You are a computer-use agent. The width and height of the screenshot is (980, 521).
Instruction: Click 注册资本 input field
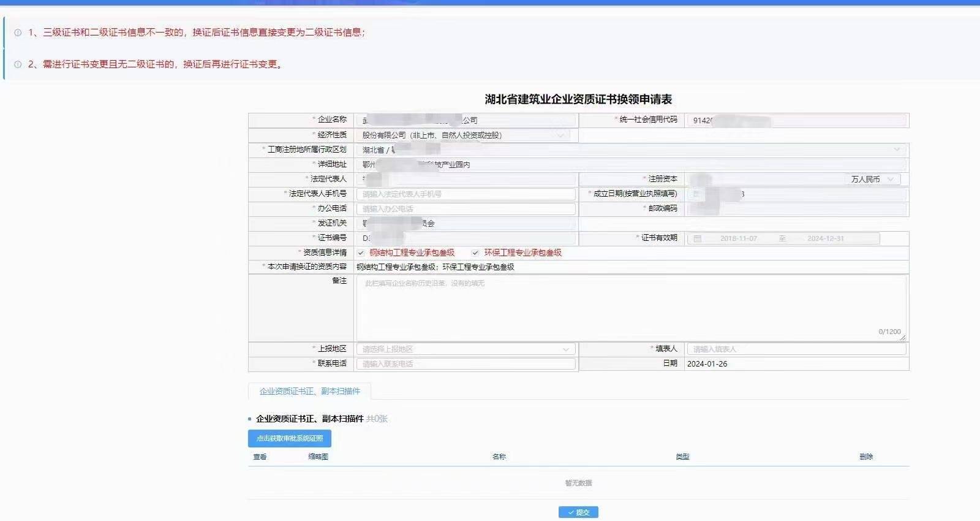click(x=766, y=179)
